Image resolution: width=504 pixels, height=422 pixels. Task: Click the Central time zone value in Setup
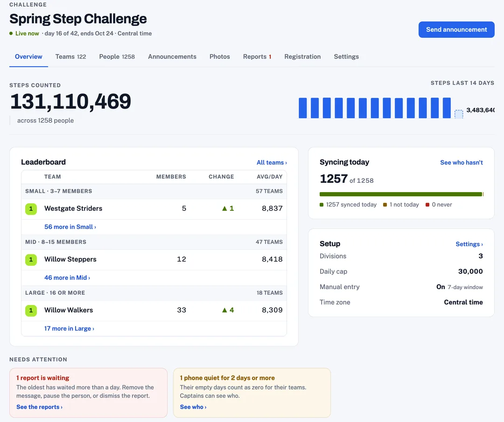coord(463,302)
